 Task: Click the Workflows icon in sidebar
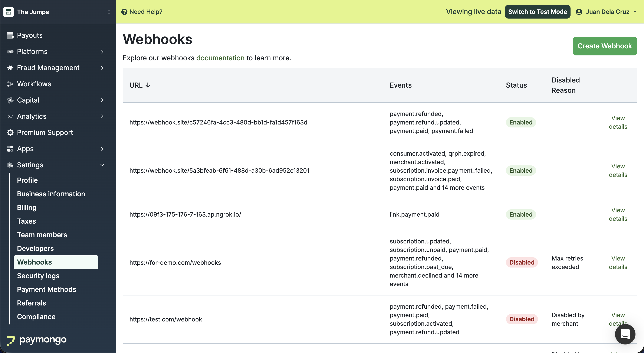10,84
